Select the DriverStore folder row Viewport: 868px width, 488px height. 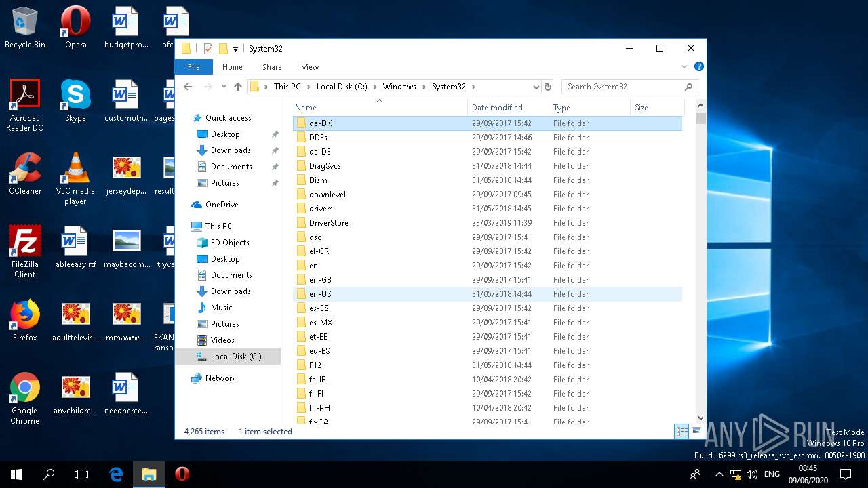tap(488, 223)
